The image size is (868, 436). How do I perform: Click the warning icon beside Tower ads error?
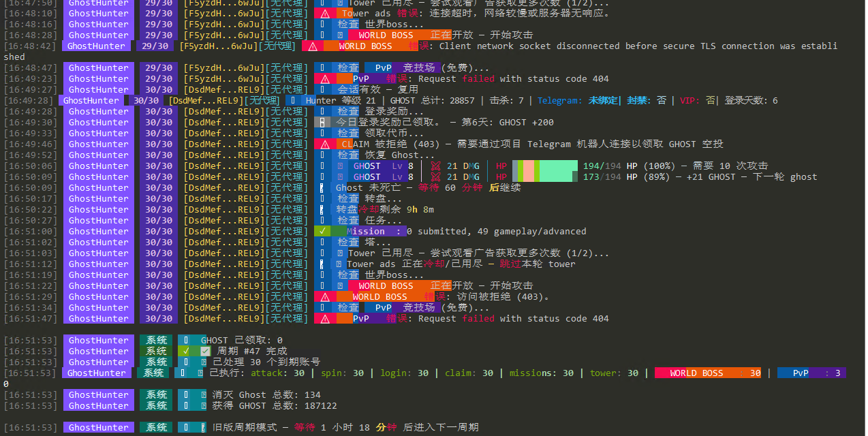coord(325,14)
